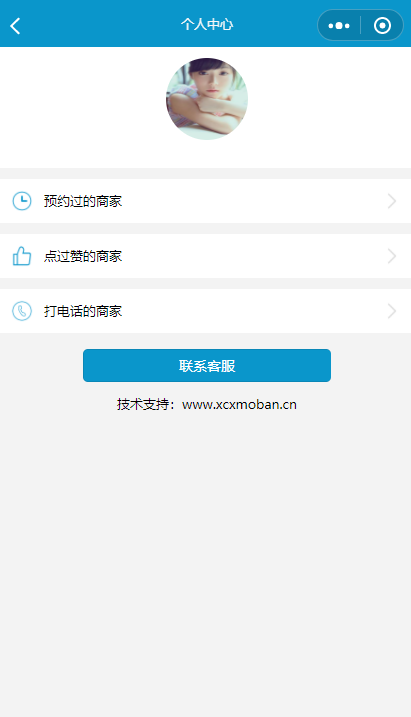Expand chevron next to 点过赞的商家
This screenshot has width=411, height=717.
pos(392,256)
